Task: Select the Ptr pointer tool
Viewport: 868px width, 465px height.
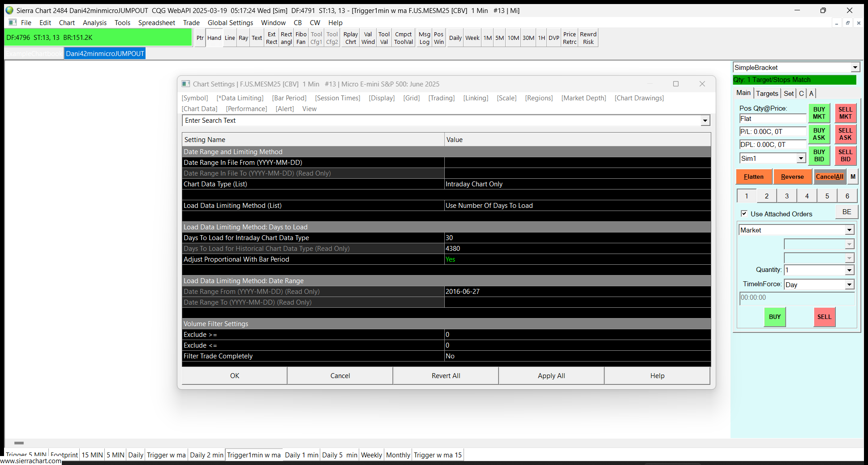Action: coord(200,38)
